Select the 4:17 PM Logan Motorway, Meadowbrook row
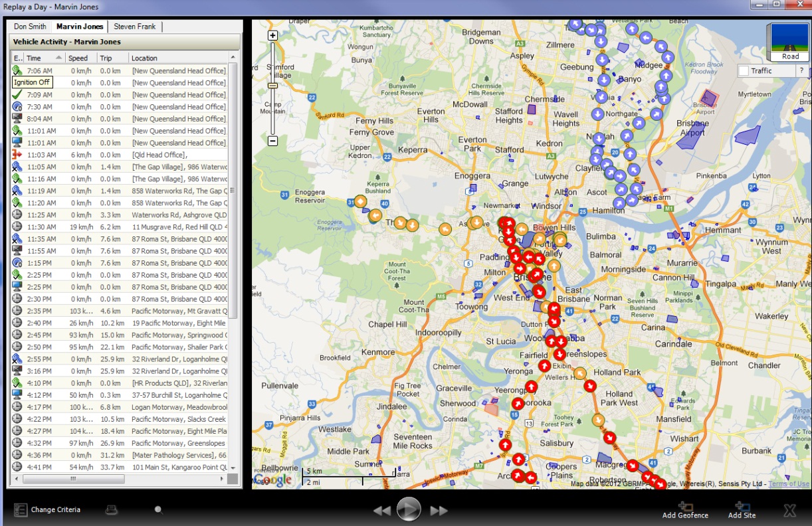 (120, 406)
